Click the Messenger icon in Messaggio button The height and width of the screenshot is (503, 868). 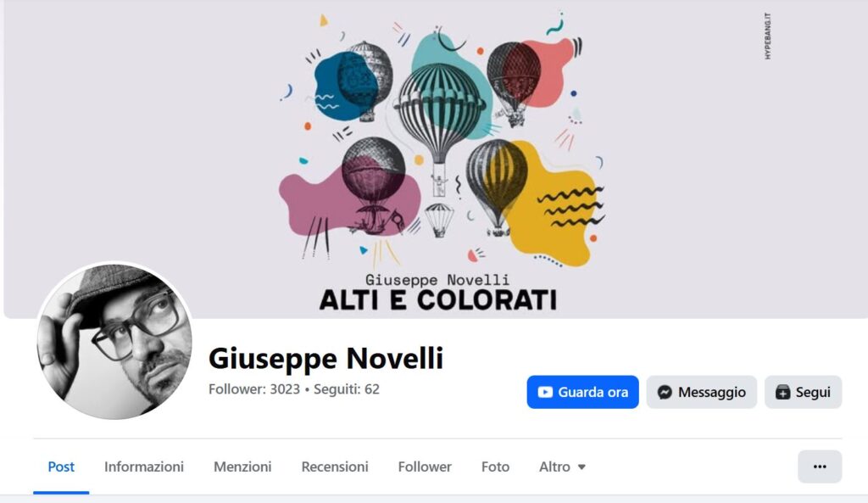(665, 392)
